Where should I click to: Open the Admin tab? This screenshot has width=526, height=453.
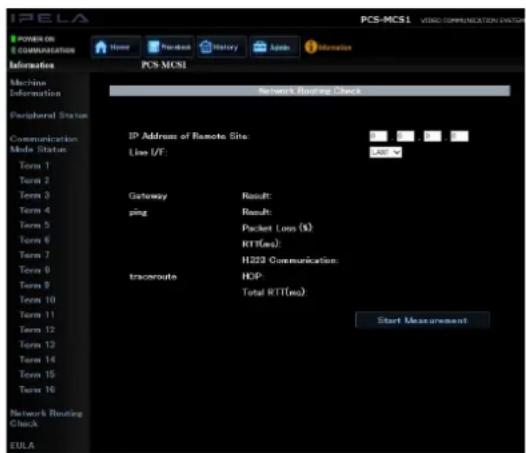(274, 47)
